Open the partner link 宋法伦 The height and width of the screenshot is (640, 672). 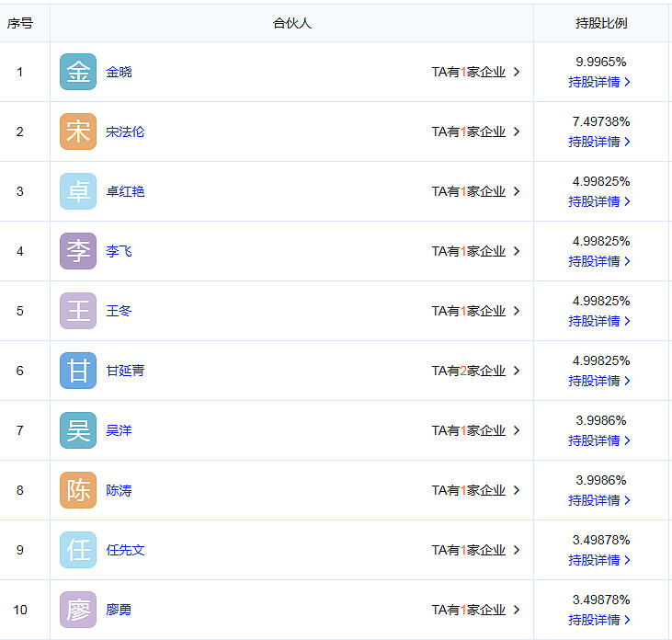(125, 131)
